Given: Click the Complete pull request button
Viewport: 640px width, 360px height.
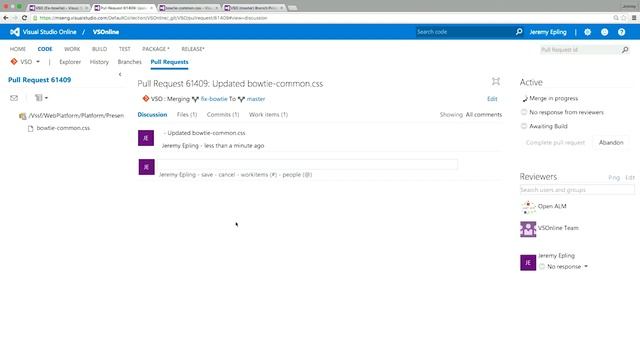Looking at the screenshot, I should [x=556, y=142].
